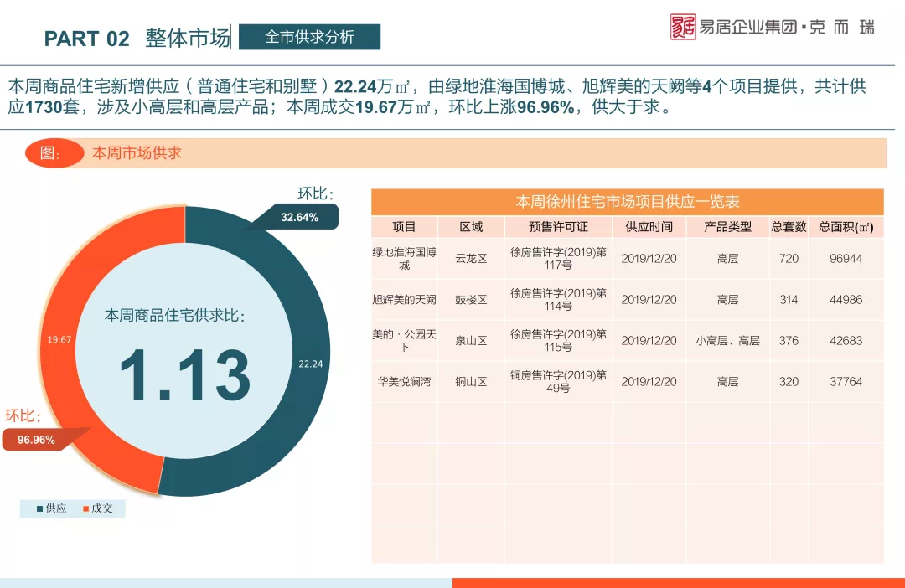
Task: Click the 铜山区 district cell
Action: [x=471, y=381]
